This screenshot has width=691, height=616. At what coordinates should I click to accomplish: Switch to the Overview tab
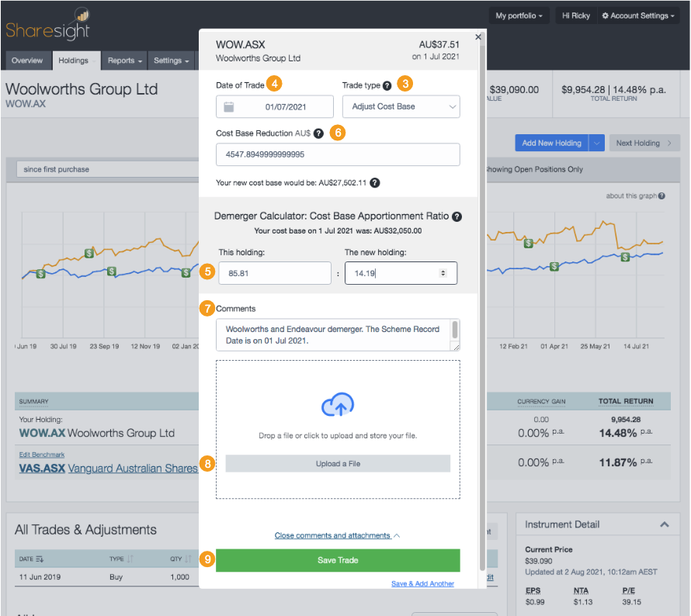pyautogui.click(x=27, y=61)
